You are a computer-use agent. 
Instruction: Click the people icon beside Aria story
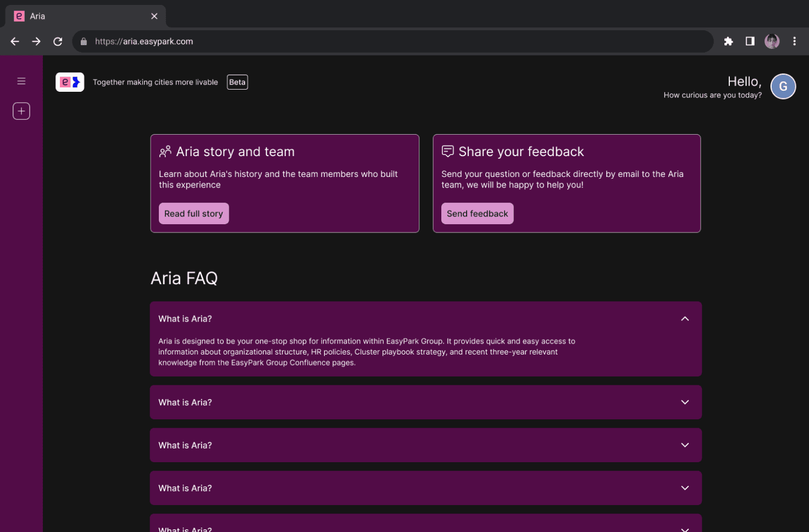click(165, 152)
